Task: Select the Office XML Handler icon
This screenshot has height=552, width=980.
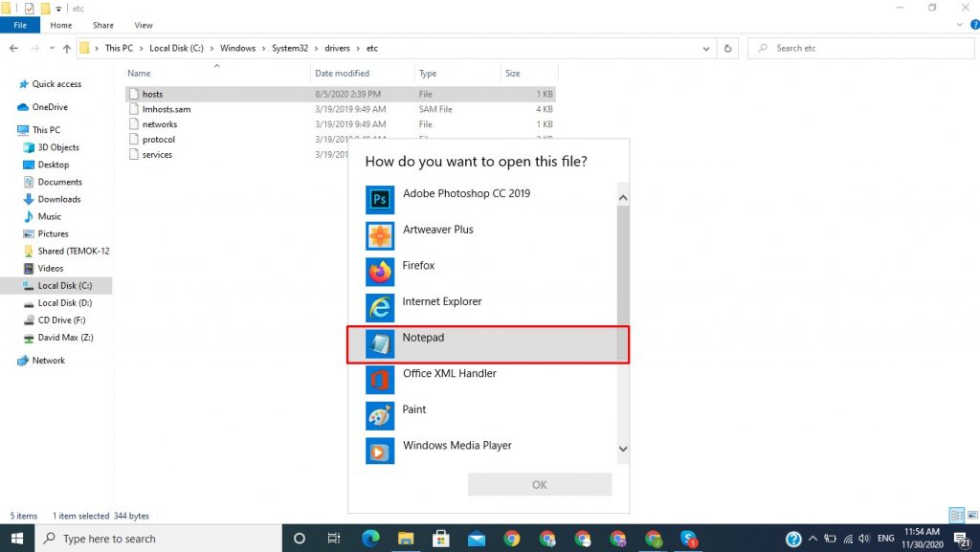Action: click(x=380, y=380)
